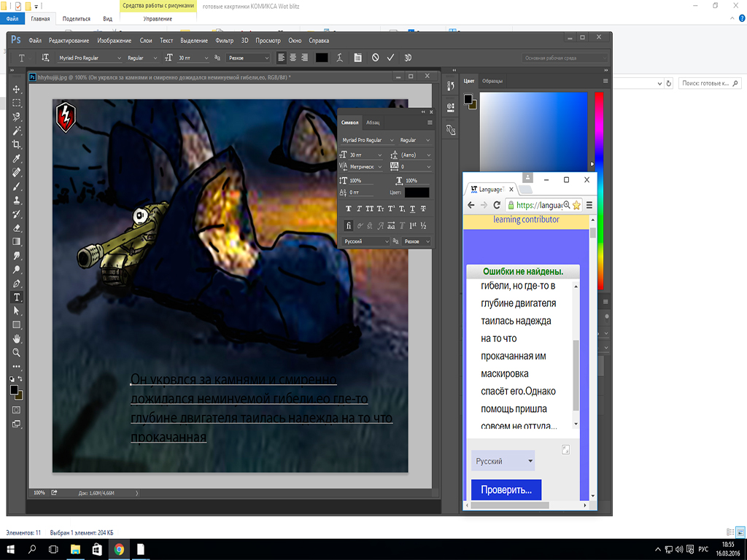Open Chrome menu hamburger button
Image resolution: width=747 pixels, height=560 pixels.
pyautogui.click(x=589, y=205)
